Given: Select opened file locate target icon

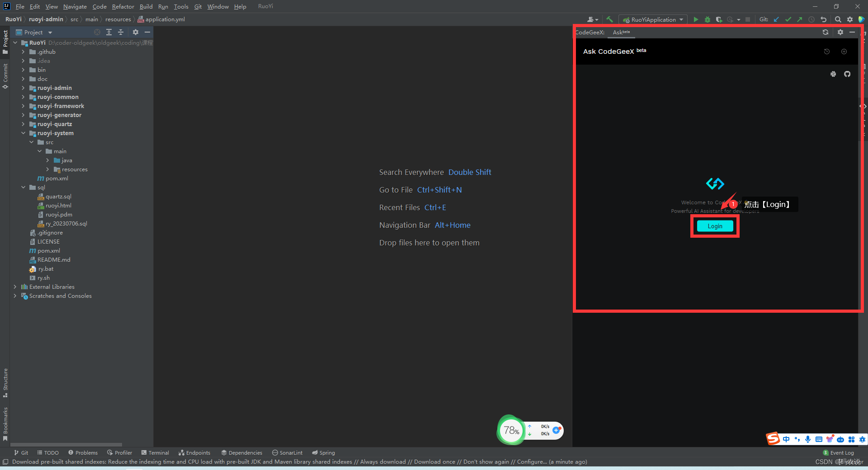Looking at the screenshot, I should tap(97, 32).
